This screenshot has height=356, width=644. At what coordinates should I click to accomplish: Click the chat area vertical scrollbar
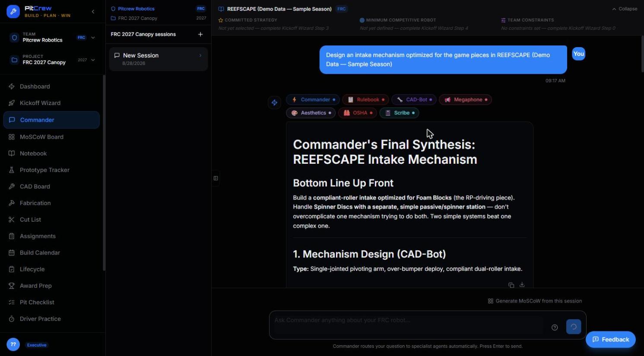(643, 54)
